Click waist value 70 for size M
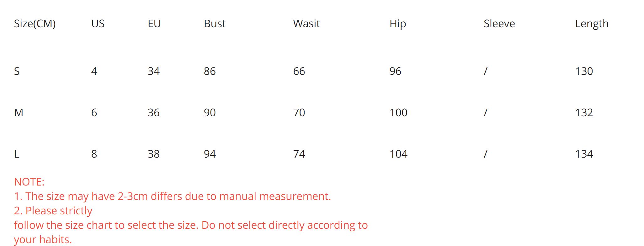Screen dimensions: 644x246 299,113
